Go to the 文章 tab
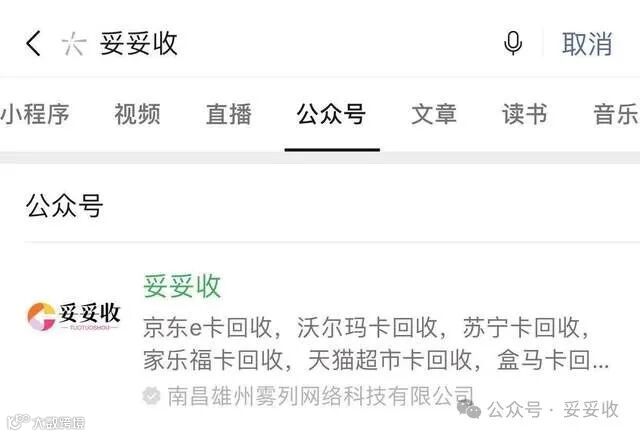This screenshot has width=640, height=436. [434, 114]
